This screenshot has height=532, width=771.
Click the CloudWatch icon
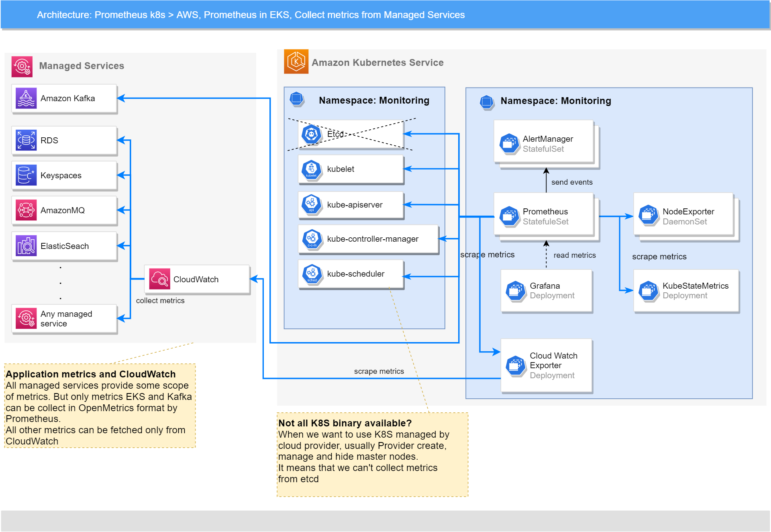coord(159,279)
